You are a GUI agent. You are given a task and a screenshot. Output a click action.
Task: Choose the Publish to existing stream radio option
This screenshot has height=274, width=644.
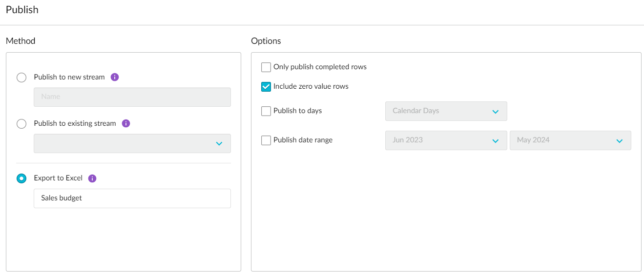pos(21,124)
